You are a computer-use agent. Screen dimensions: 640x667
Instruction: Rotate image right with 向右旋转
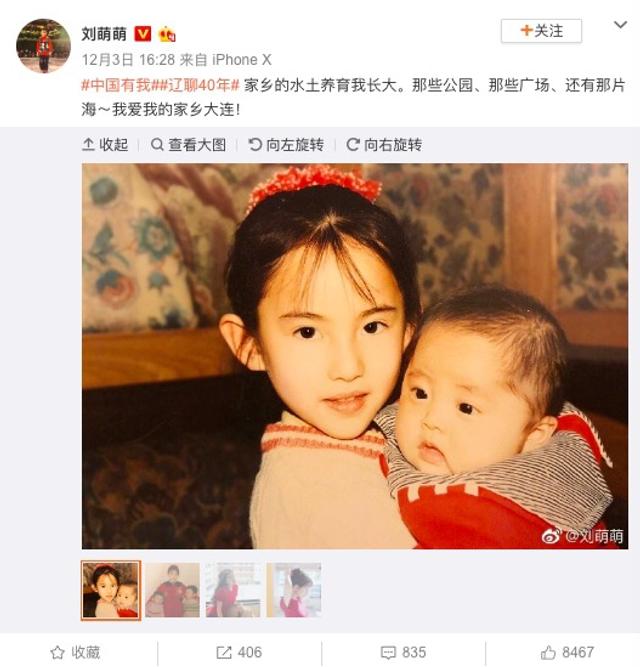384,145
